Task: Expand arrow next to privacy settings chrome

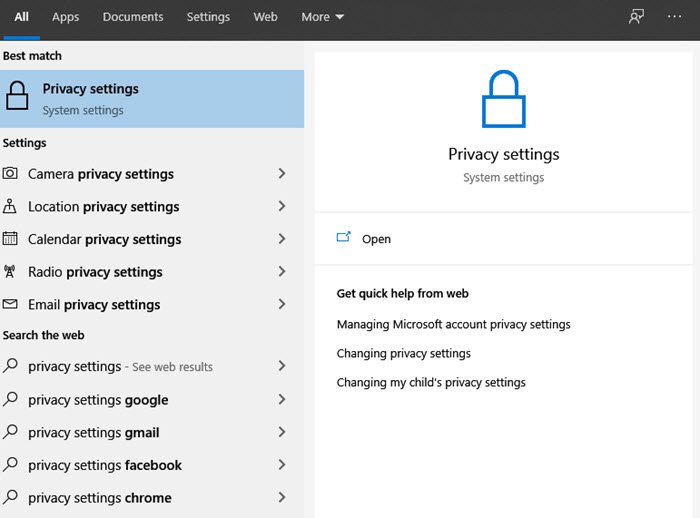Action: (282, 498)
